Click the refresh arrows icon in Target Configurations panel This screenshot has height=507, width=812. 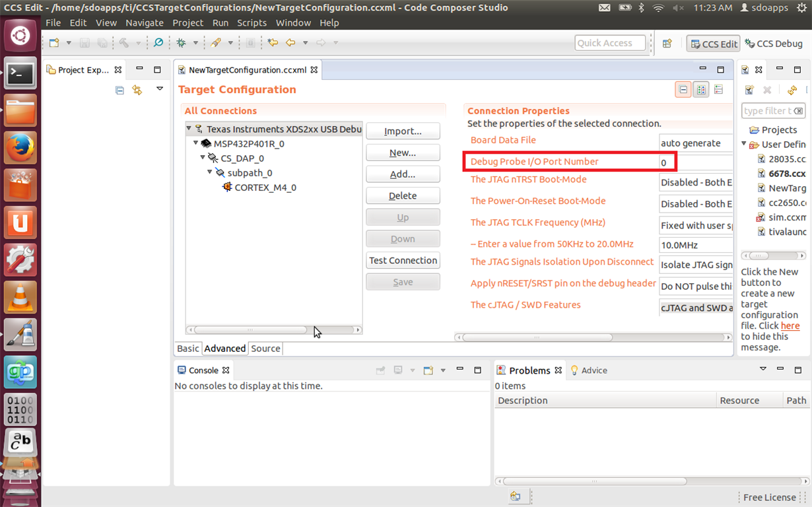792,90
